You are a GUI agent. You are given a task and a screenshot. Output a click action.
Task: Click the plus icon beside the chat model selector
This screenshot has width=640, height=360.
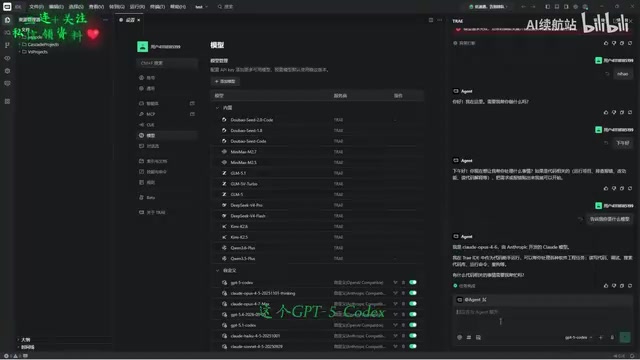(x=601, y=338)
